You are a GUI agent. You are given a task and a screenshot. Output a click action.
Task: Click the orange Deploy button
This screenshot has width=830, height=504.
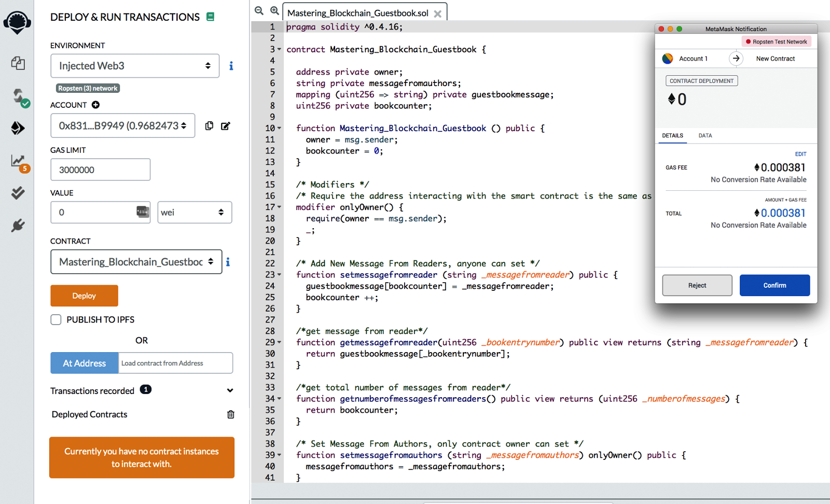pos(84,296)
